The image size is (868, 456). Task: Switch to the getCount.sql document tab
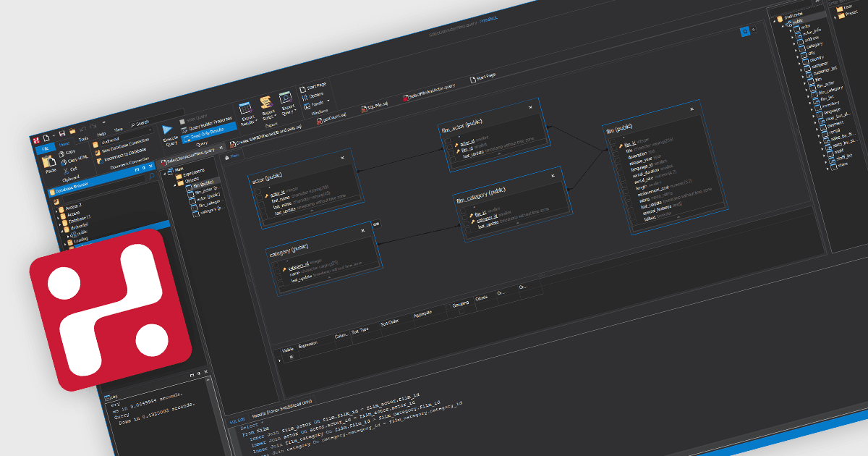(331, 117)
